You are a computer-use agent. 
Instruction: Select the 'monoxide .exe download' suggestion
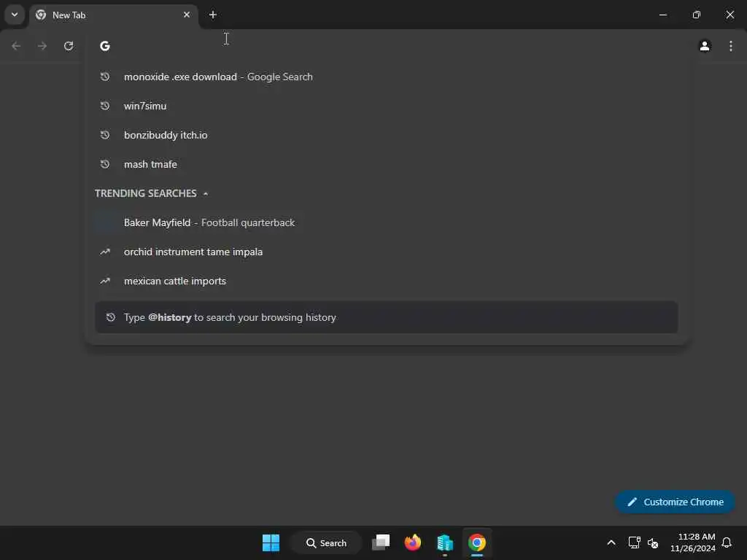387,77
